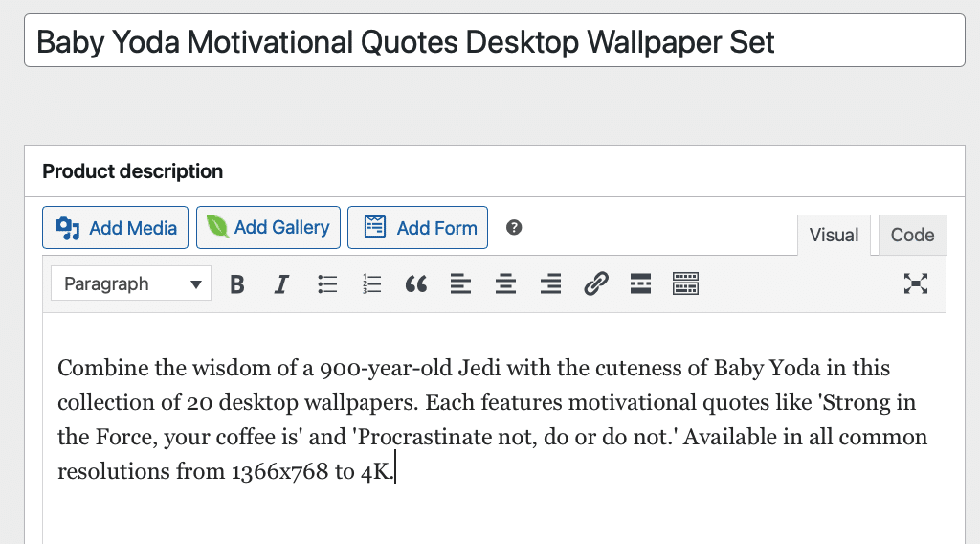Click the Add Gallery button
Image resolution: width=980 pixels, height=544 pixels.
click(268, 228)
